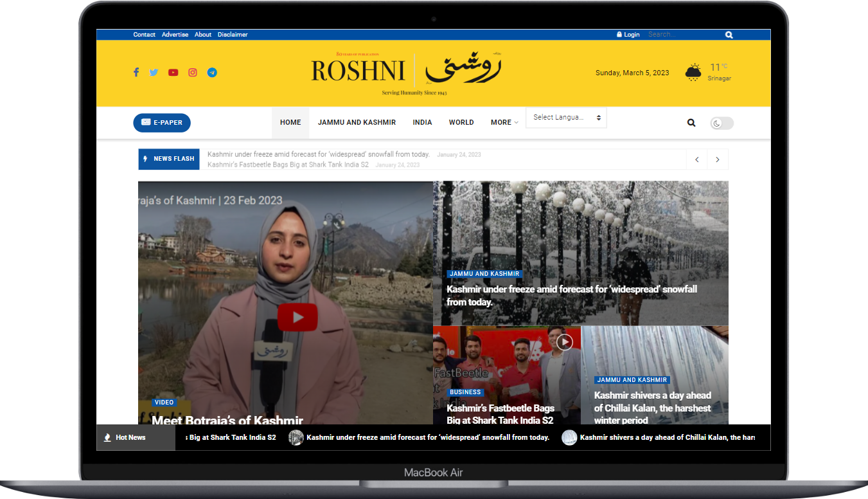Open the Contact page link
The width and height of the screenshot is (868, 499).
point(145,35)
